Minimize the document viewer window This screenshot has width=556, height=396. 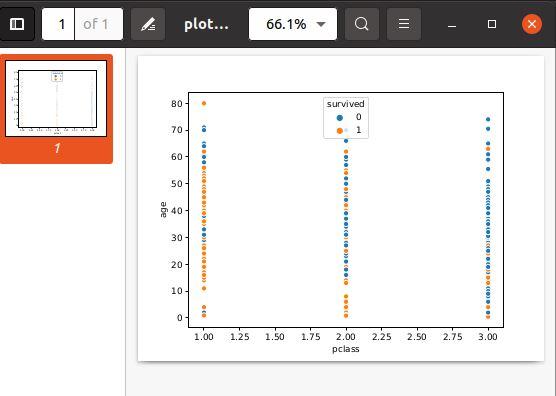[x=452, y=24]
